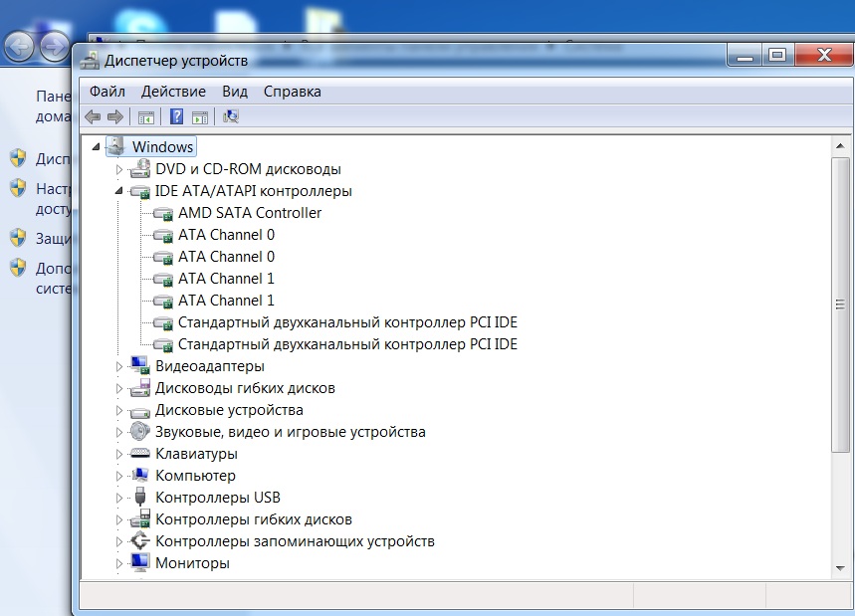855x616 pixels.
Task: Click the vertical scrollbar thumb
Action: click(840, 305)
